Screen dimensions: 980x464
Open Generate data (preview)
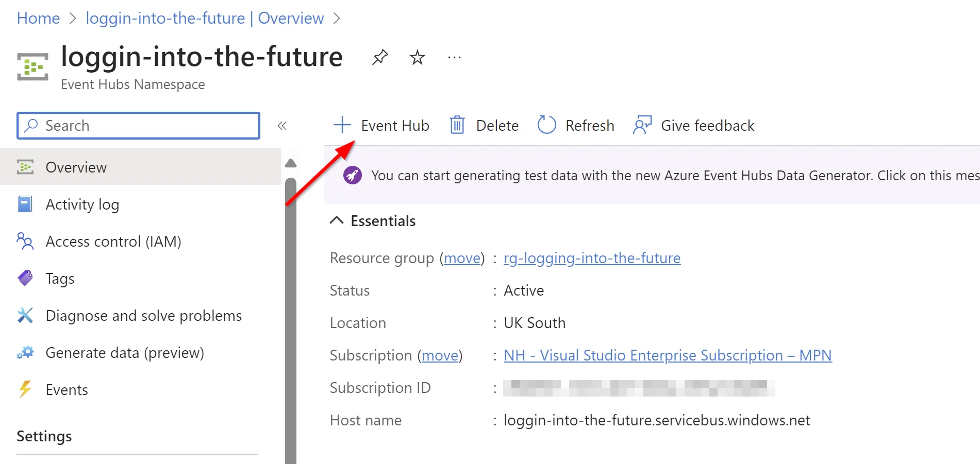click(140, 353)
